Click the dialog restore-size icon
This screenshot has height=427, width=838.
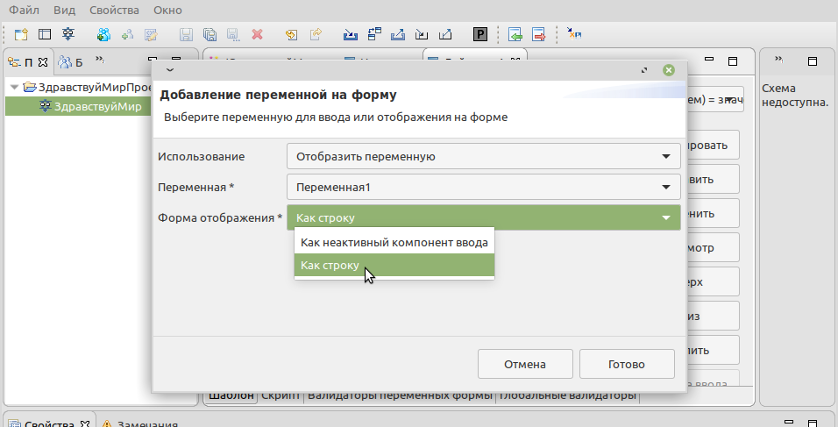tap(645, 70)
